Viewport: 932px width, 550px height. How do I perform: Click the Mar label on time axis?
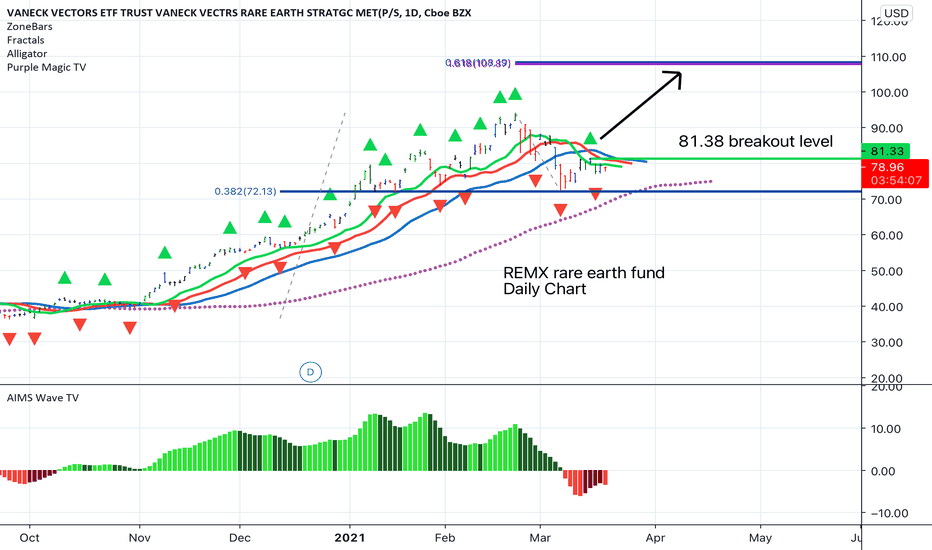pos(540,538)
